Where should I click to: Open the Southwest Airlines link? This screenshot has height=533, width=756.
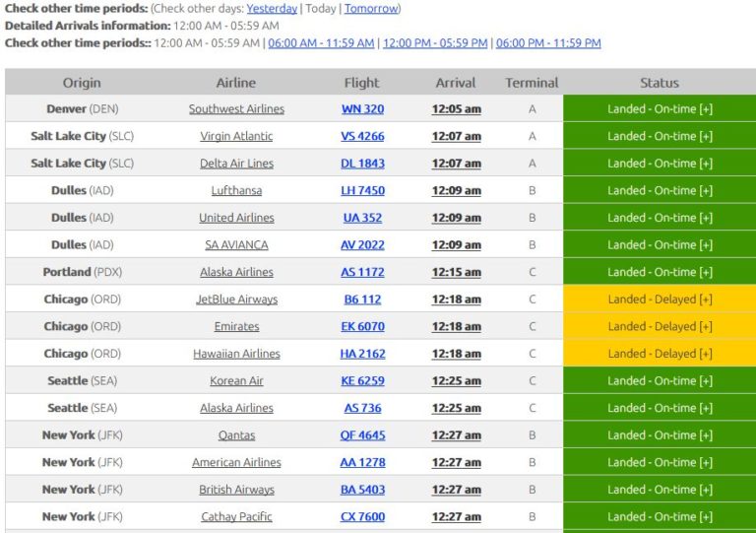[x=236, y=109]
